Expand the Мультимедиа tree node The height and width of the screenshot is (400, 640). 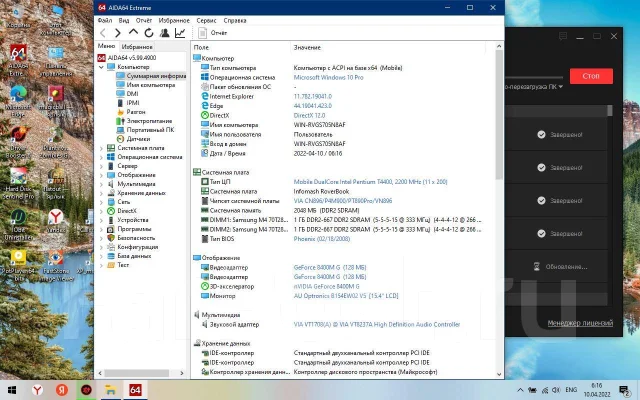click(x=101, y=184)
